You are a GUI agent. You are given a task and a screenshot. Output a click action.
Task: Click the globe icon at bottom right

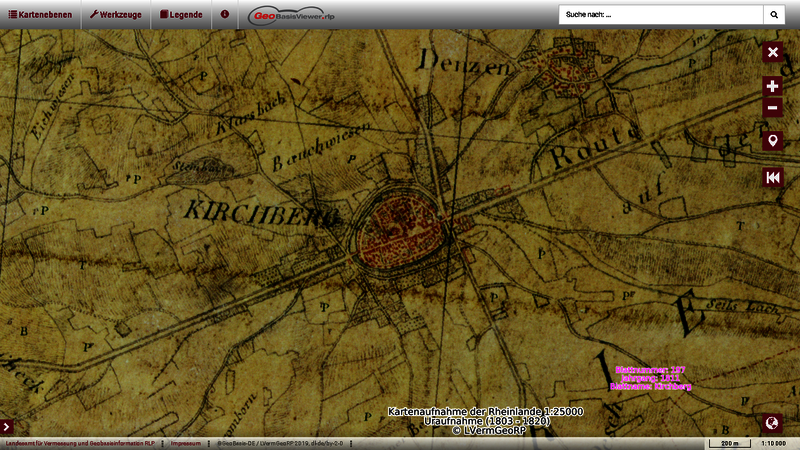[772, 423]
